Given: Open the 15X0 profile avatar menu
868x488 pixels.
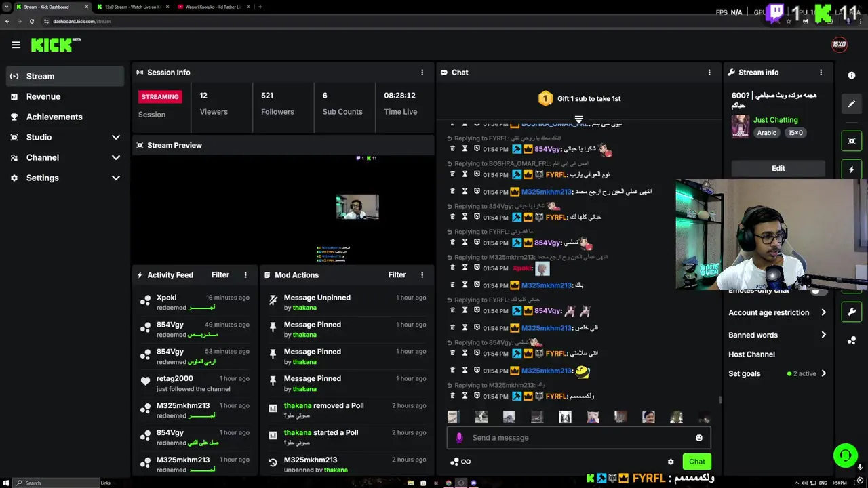Looking at the screenshot, I should click(x=839, y=45).
